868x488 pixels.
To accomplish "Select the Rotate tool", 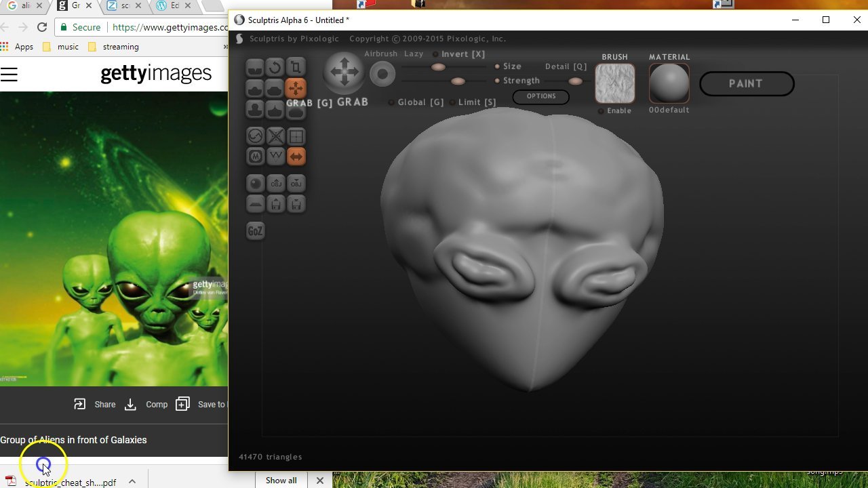I will (275, 66).
